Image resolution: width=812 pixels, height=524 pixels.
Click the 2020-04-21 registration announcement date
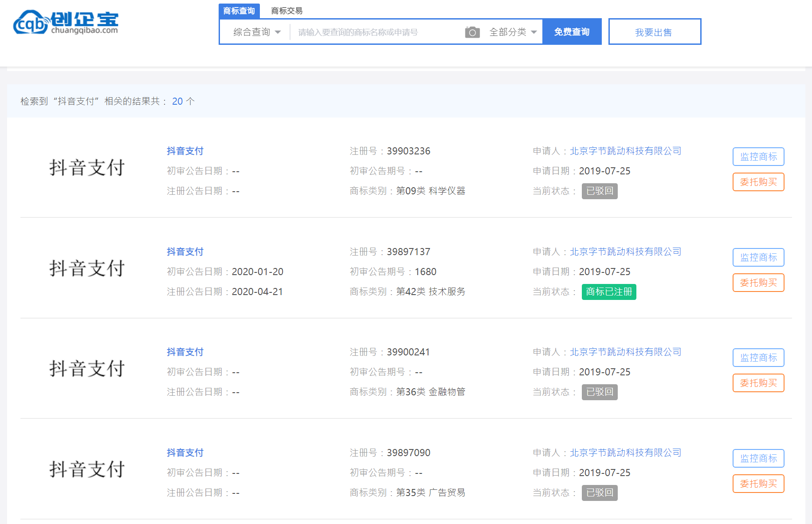pyautogui.click(x=257, y=292)
